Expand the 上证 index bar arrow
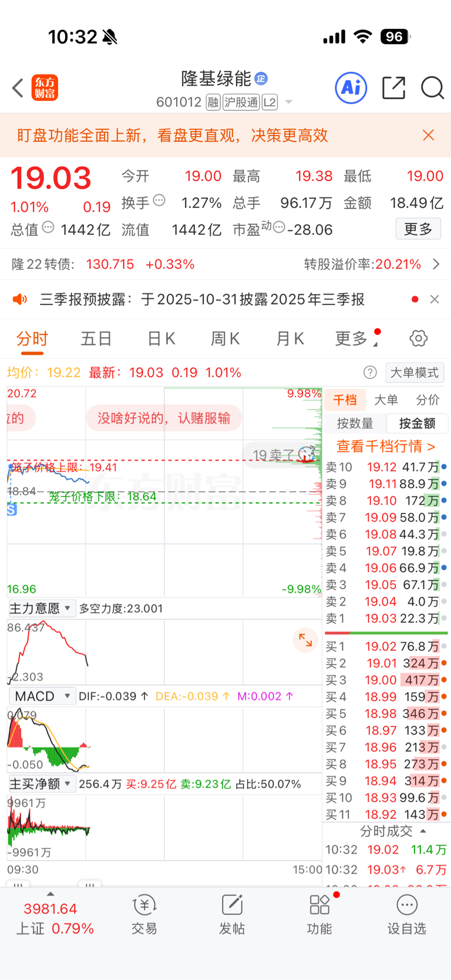The width and height of the screenshot is (451, 980). pyautogui.click(x=51, y=894)
